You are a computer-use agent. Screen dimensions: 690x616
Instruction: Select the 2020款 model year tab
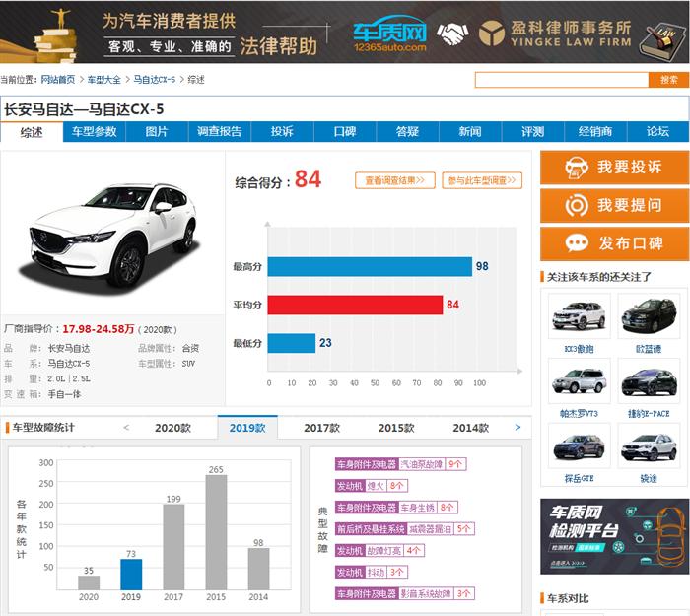tap(172, 428)
